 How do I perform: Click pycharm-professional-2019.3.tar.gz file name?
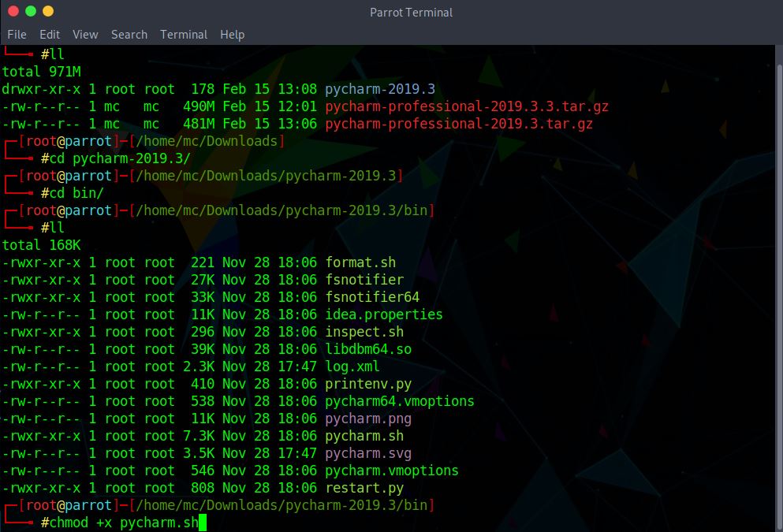click(x=458, y=124)
